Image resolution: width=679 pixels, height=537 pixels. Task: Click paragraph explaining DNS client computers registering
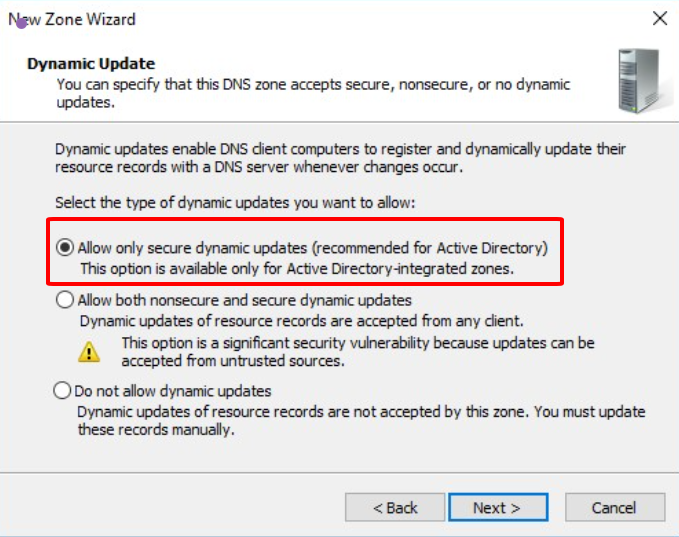340,158
